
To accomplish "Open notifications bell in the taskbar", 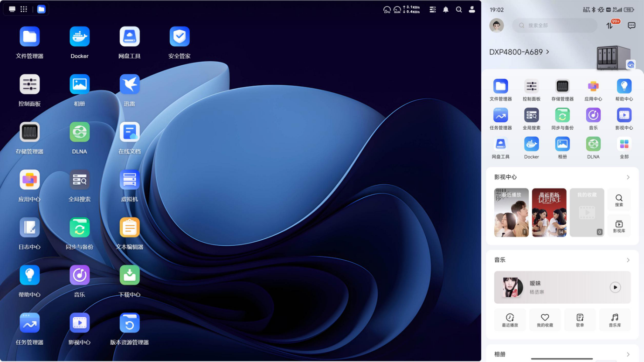I will tap(446, 9).
